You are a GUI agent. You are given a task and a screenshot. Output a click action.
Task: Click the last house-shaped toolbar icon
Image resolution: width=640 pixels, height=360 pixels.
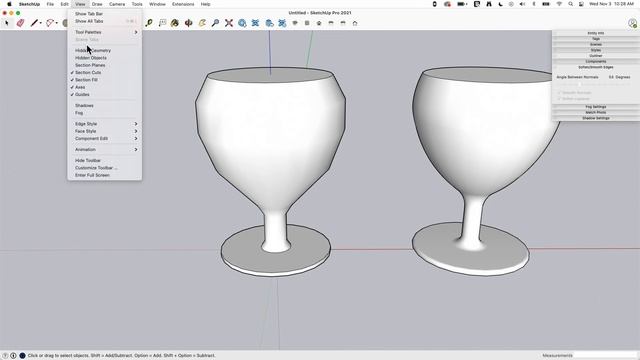coord(355,23)
